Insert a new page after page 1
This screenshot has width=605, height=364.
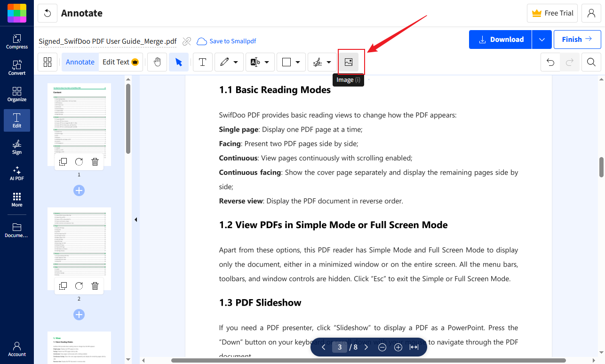click(x=79, y=190)
